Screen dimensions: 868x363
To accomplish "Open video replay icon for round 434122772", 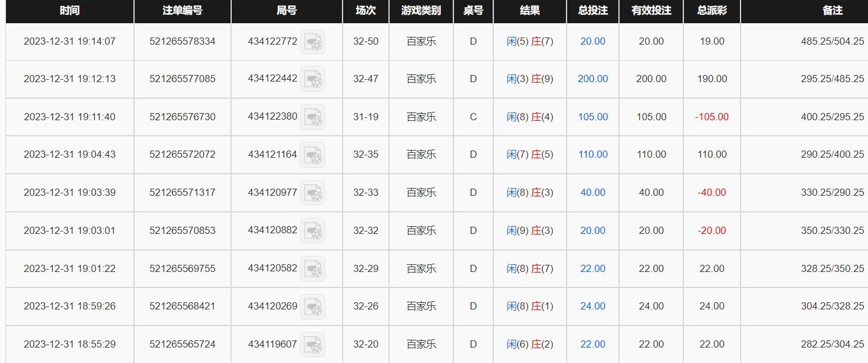I will pos(313,42).
